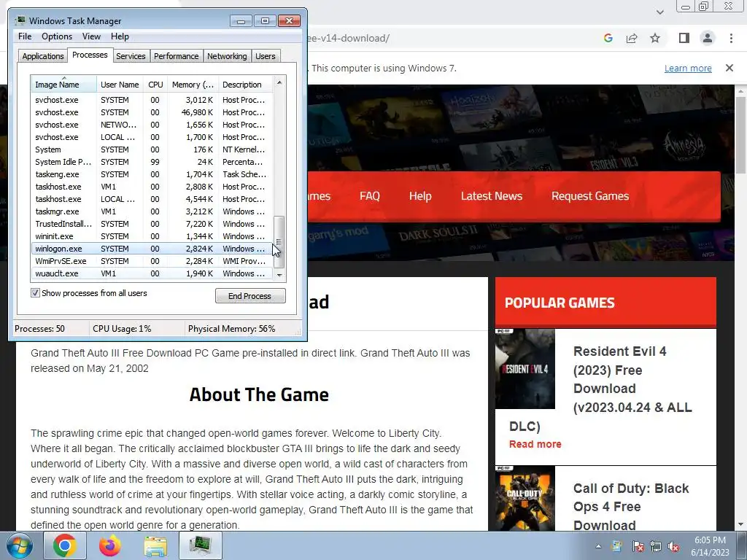747x560 pixels.
Task: Launch Firefox from the taskbar
Action: point(109,545)
